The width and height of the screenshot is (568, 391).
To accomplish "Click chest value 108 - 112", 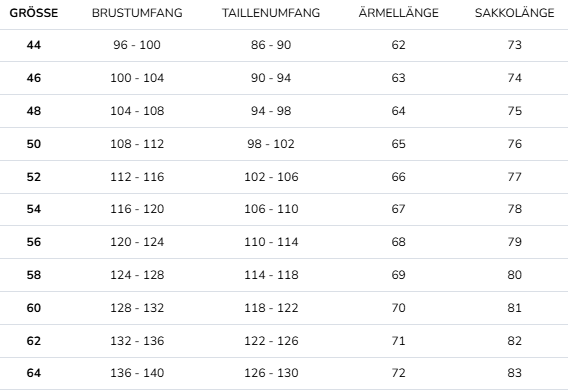I will click(137, 144).
